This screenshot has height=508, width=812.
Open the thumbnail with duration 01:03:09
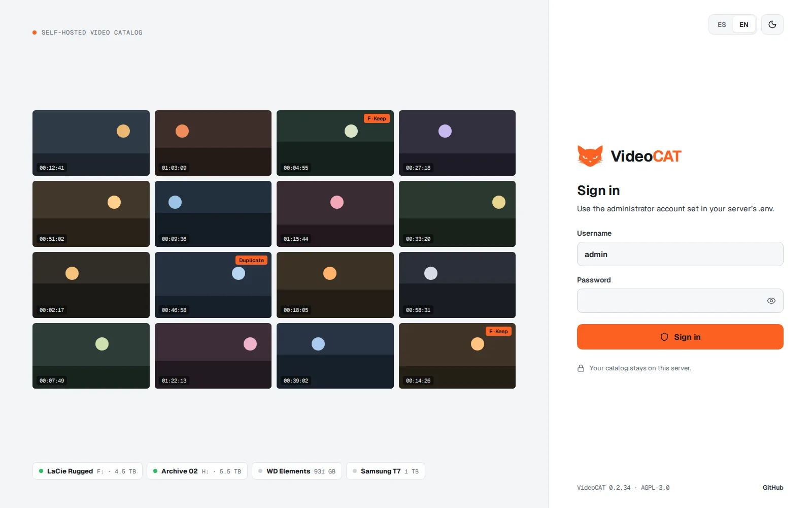(x=213, y=143)
